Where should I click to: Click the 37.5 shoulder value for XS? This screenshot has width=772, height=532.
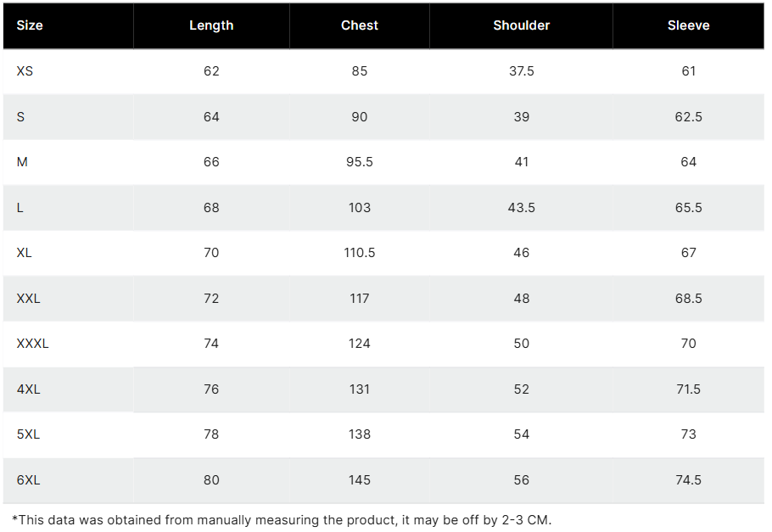(521, 71)
